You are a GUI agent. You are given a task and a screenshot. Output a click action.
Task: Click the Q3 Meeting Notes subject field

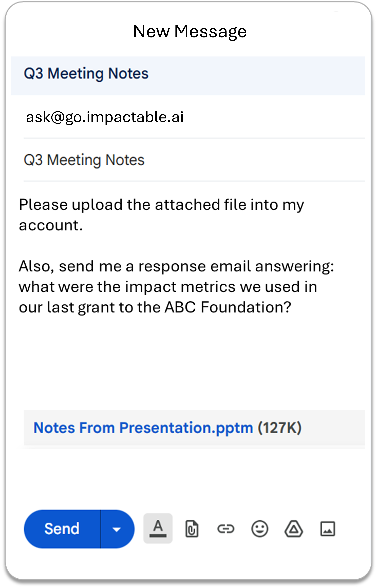click(194, 160)
